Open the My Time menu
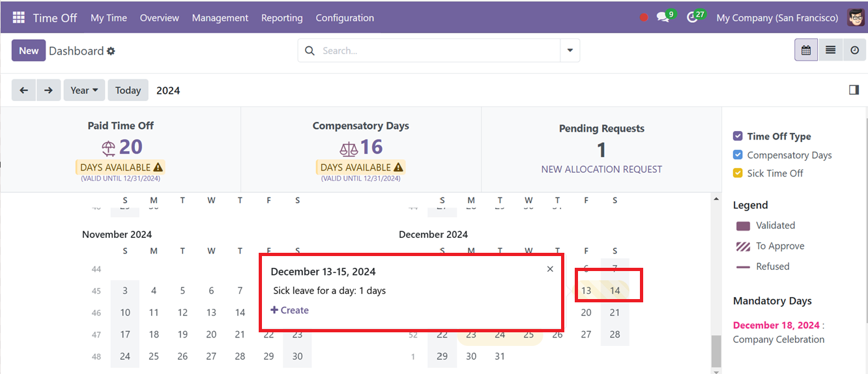The height and width of the screenshot is (374, 868). click(109, 18)
